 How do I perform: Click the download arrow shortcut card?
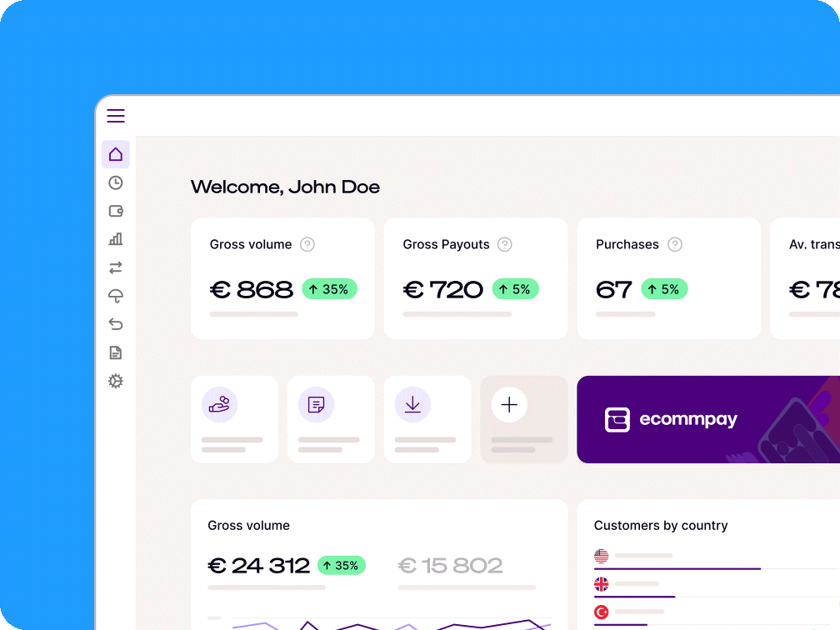pyautogui.click(x=427, y=419)
